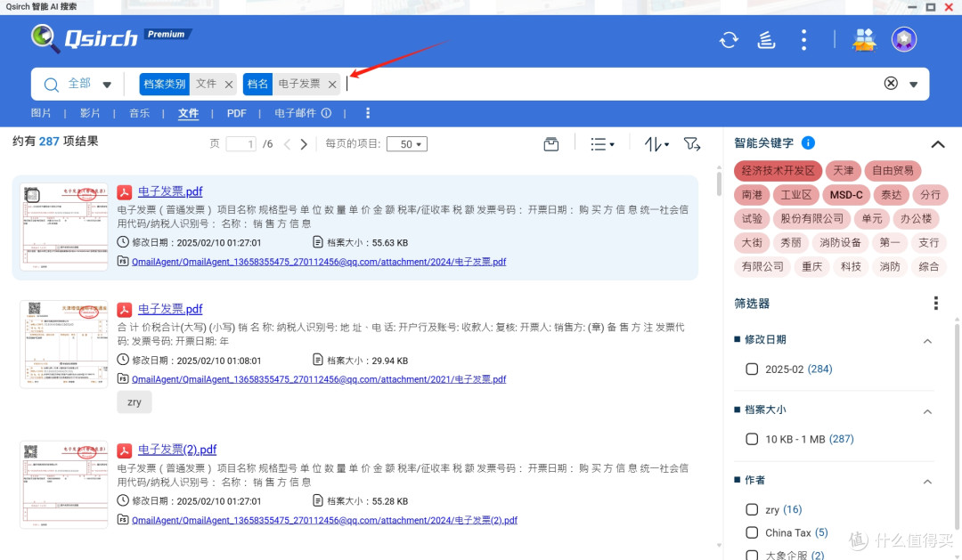Open more category options after tabs

point(368,113)
